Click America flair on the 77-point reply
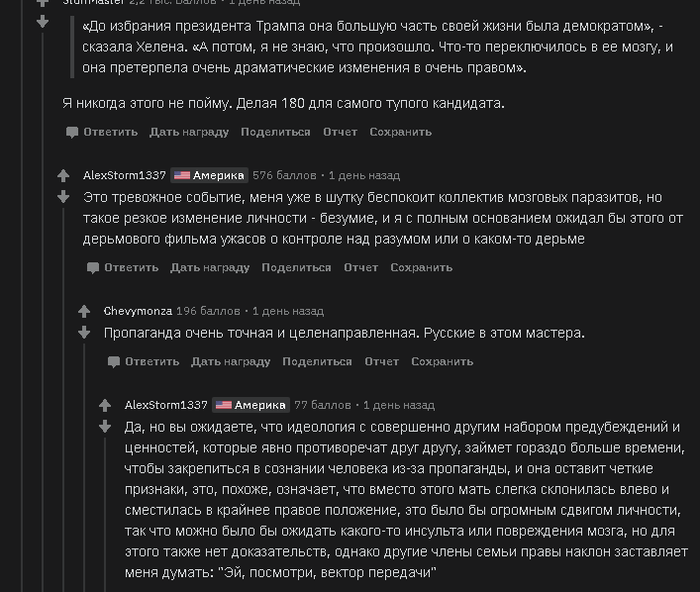This screenshot has height=592, width=700. tap(251, 405)
